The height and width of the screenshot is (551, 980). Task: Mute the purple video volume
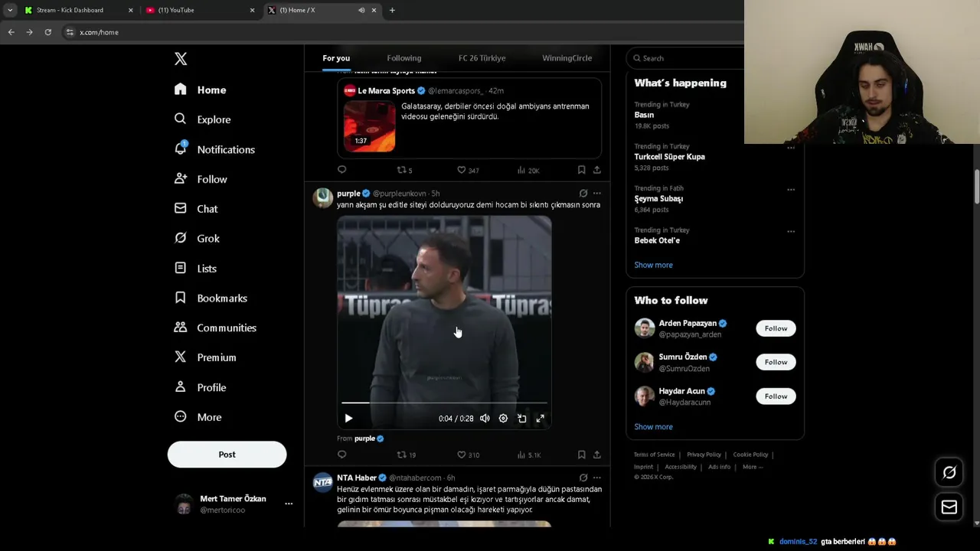pyautogui.click(x=485, y=419)
